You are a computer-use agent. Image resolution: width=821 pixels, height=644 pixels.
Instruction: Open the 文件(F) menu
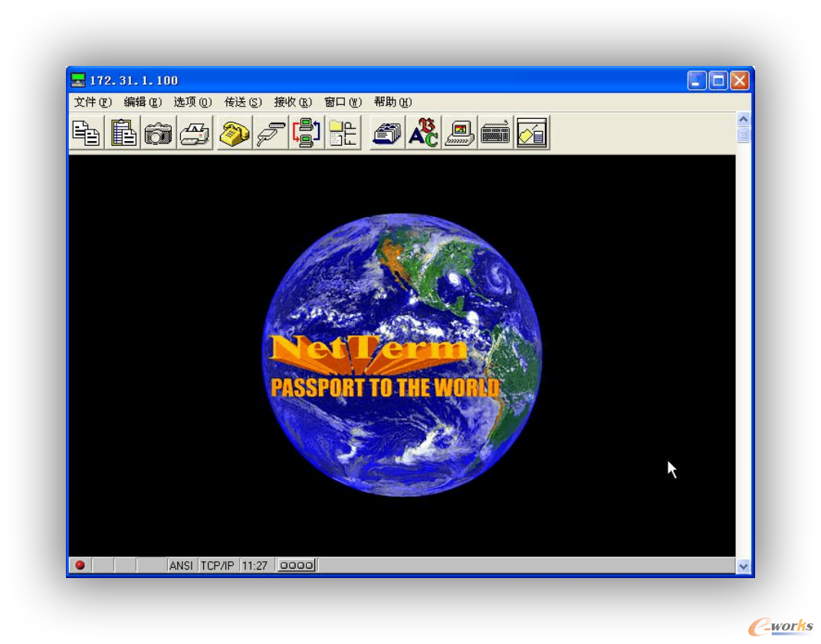(x=93, y=102)
